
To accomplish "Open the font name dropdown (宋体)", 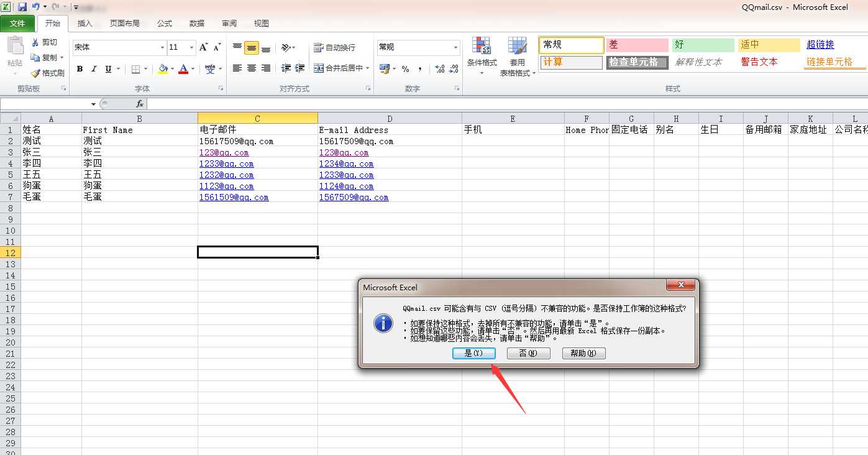I will coord(163,48).
